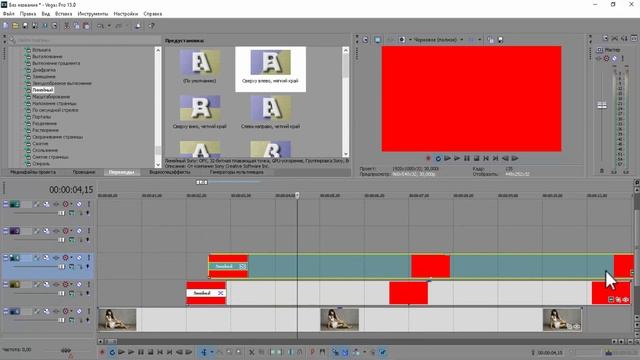Select Спираль in the transitions list

click(x=41, y=164)
